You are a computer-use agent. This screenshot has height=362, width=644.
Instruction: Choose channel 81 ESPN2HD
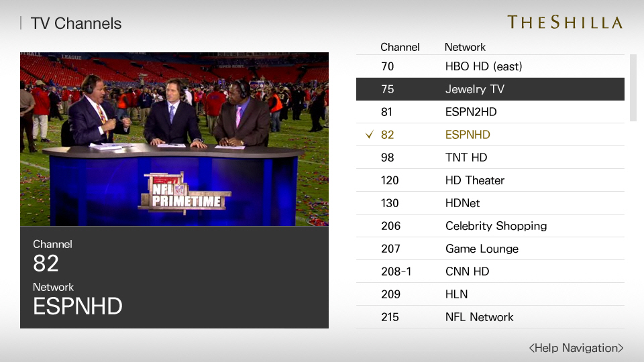pos(490,112)
